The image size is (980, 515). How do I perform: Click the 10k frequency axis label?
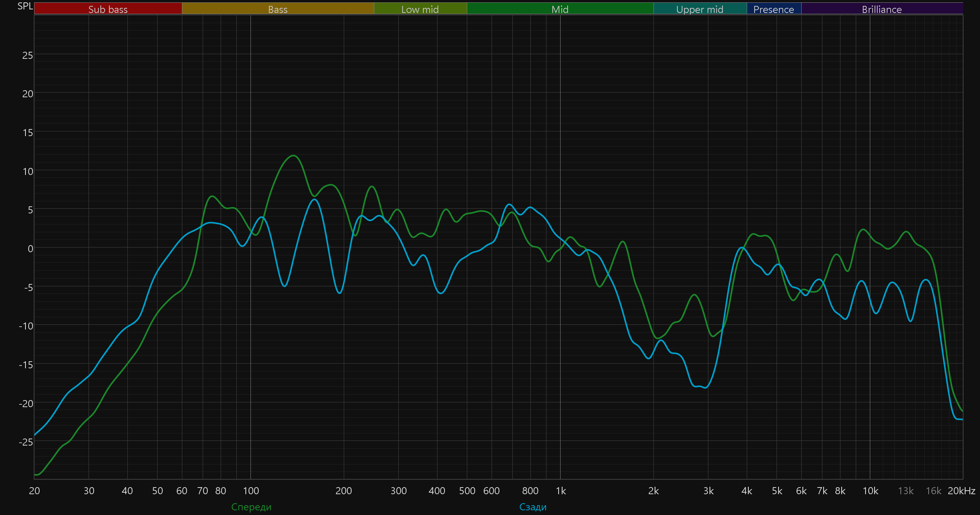870,491
